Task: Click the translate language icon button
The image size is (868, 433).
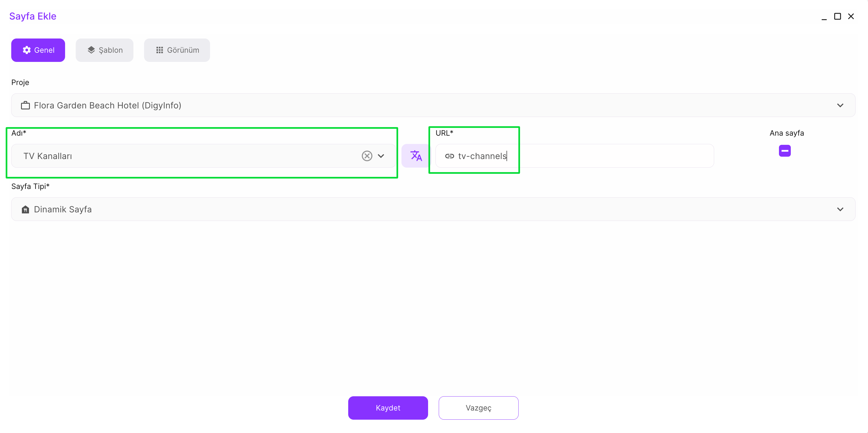Action: point(416,156)
